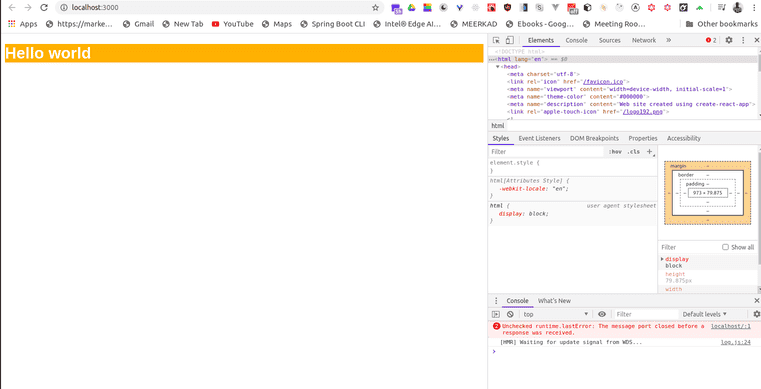The width and height of the screenshot is (761, 389).
Task: Enable the Show all checkbox
Action: point(726,247)
